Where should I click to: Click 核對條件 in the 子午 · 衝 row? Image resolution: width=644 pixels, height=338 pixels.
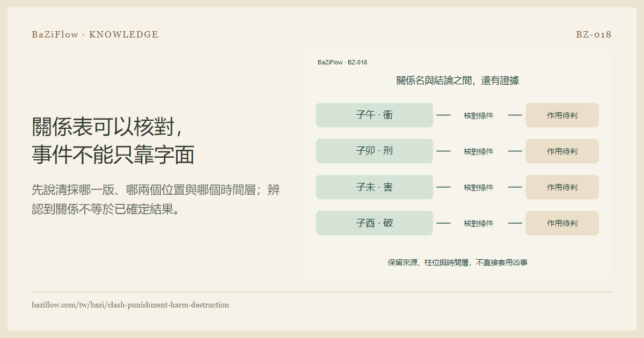click(479, 115)
